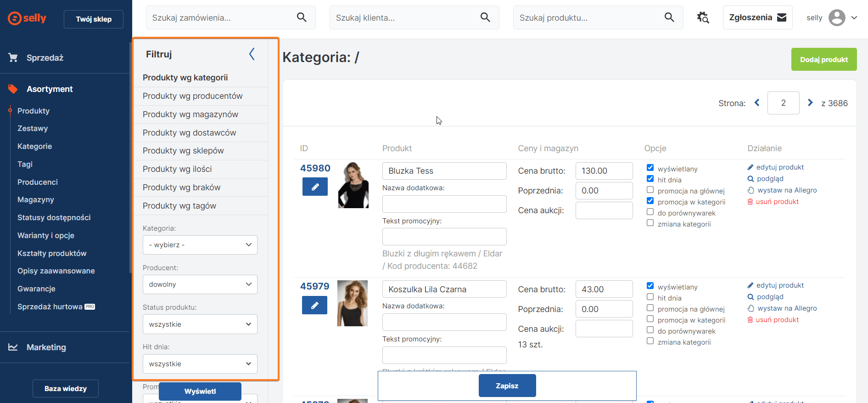The image size is (868, 403).
Task: Click the user avatar icon
Action: click(837, 17)
